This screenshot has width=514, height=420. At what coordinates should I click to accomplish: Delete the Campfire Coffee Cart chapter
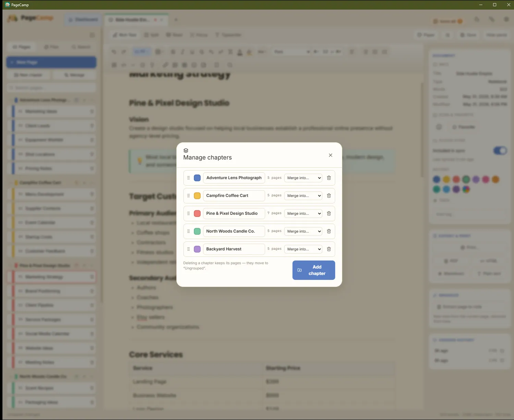point(329,196)
